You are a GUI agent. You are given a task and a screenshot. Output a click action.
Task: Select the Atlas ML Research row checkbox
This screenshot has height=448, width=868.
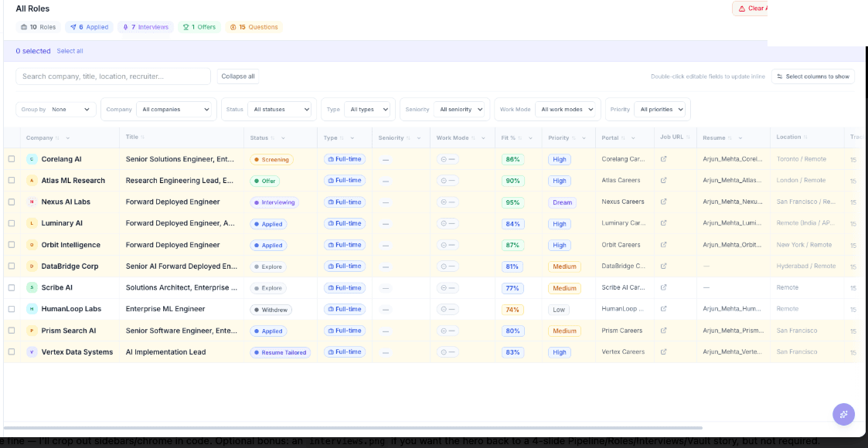pos(12,180)
